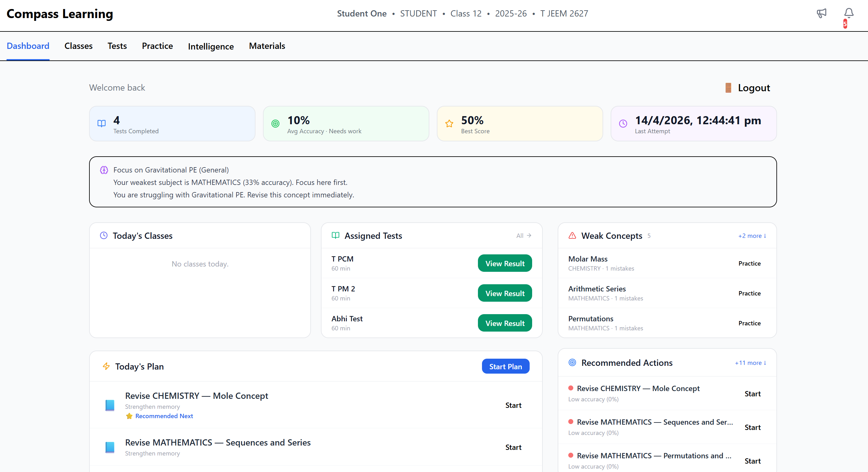
Task: Click the Recommended Next label
Action: pos(164,416)
